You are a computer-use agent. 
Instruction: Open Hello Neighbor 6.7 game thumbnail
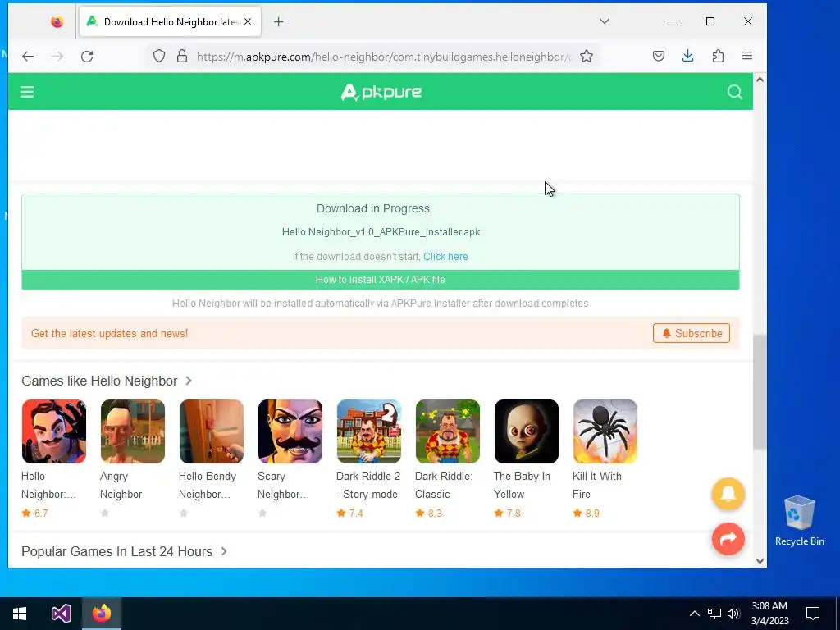pos(54,431)
